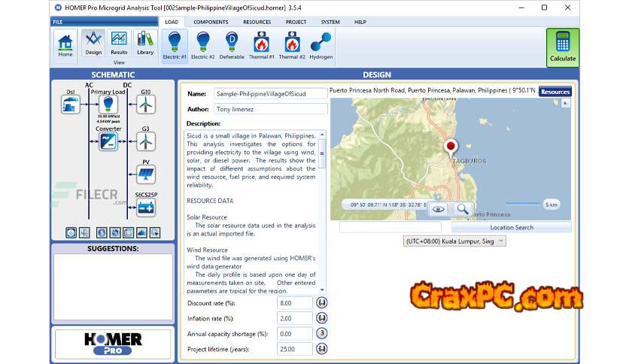
Task: Select the Electric #1 load icon
Action: tap(175, 45)
